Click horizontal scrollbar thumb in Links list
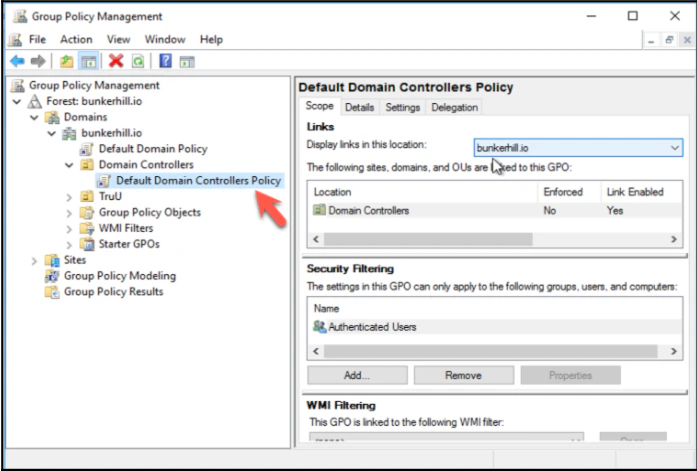 tap(428, 239)
